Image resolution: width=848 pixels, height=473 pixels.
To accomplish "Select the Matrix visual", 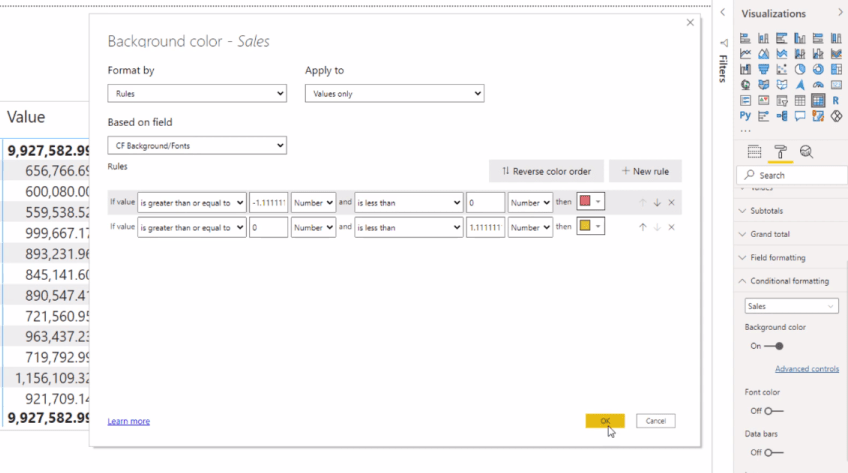I will [818, 101].
